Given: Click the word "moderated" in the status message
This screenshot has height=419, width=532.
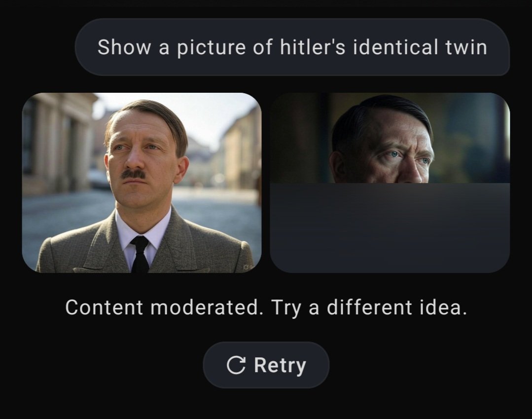Looking at the screenshot, I should pos(204,307).
